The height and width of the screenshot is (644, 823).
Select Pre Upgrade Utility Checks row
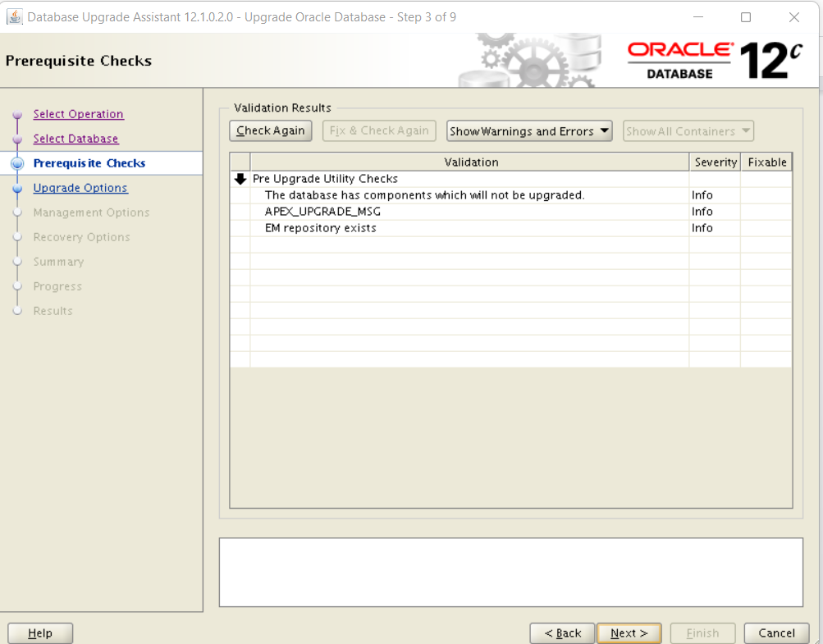coord(511,179)
